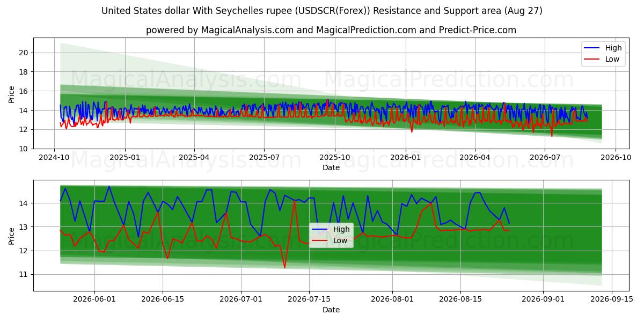Image resolution: width=644 pixels, height=322 pixels.
Task: Click the '2026-06-01' date tick on bottom chart
Action: pyautogui.click(x=95, y=301)
